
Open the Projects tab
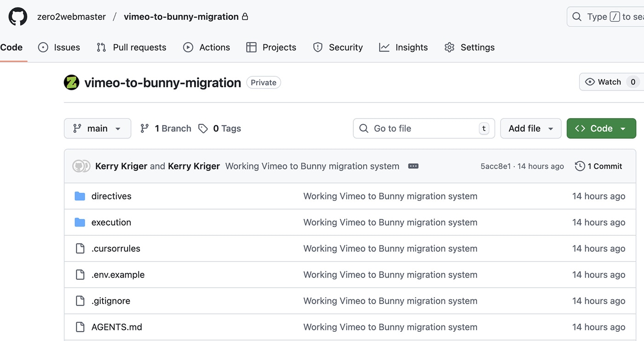point(271,47)
